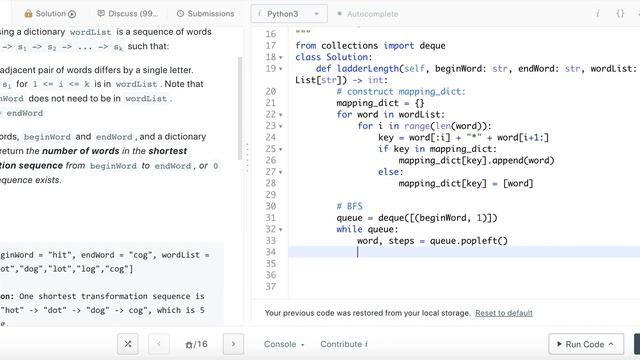Collapse the for loop fold at line 22

pyautogui.click(x=280, y=115)
